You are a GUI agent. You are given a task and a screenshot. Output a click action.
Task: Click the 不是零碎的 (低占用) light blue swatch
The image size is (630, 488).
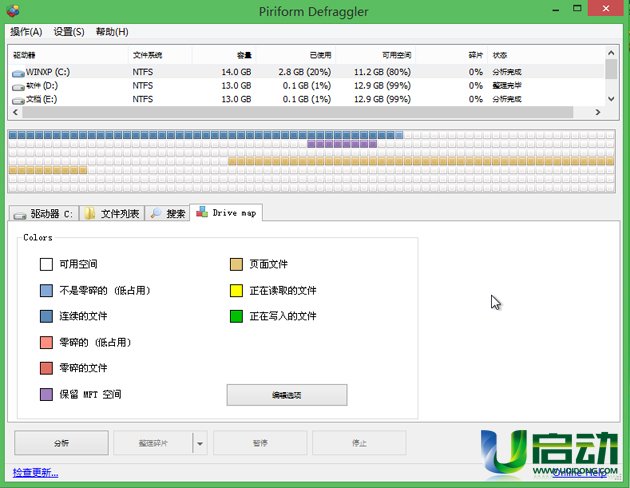tap(46, 290)
